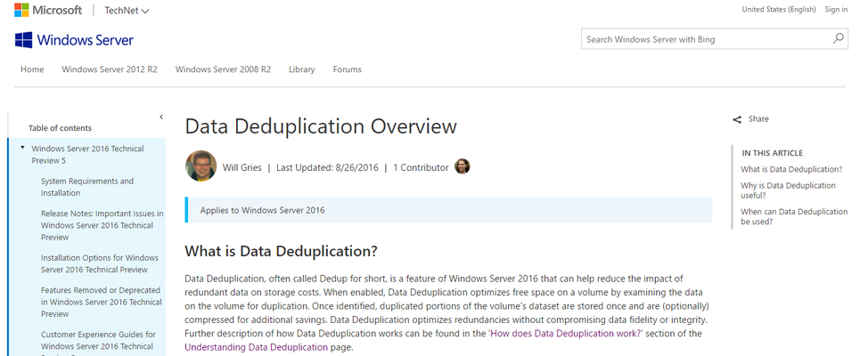
Task: Open Features Removed or Deprecated topic
Action: (101, 302)
